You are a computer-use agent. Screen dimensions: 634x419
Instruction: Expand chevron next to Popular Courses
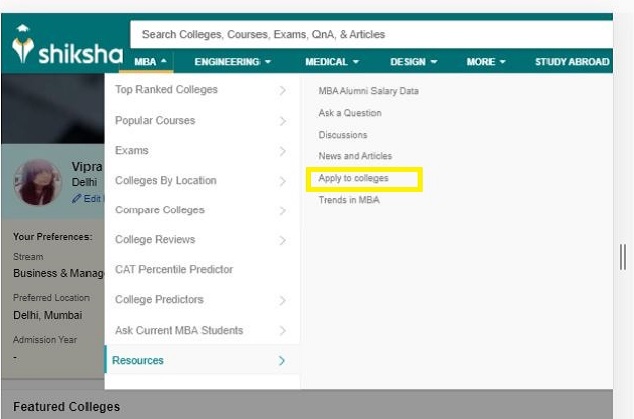coord(283,121)
